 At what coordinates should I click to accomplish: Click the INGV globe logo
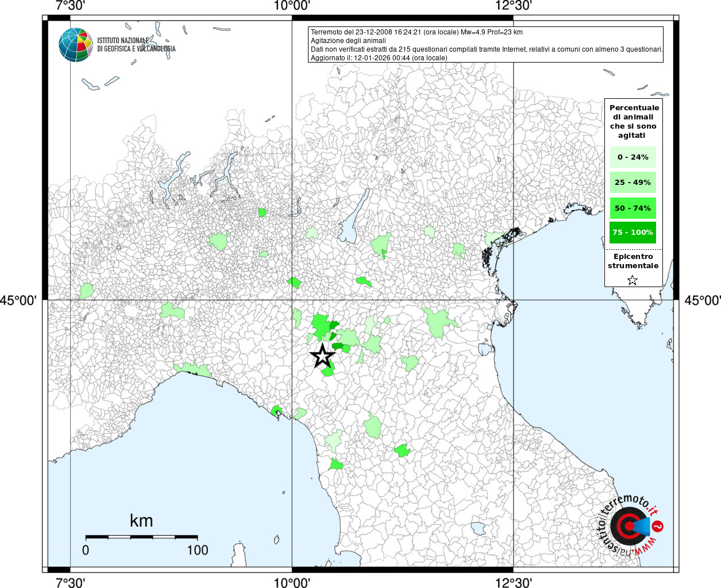76,45
